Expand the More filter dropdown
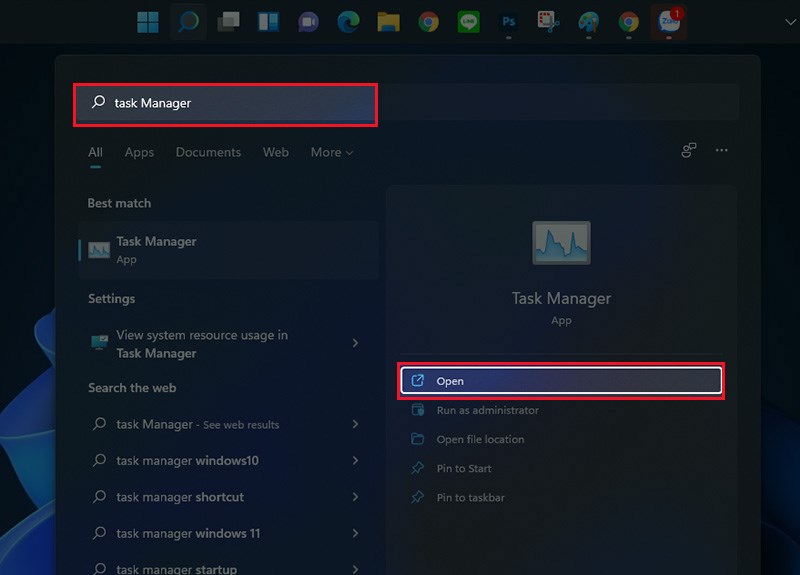 (x=332, y=152)
